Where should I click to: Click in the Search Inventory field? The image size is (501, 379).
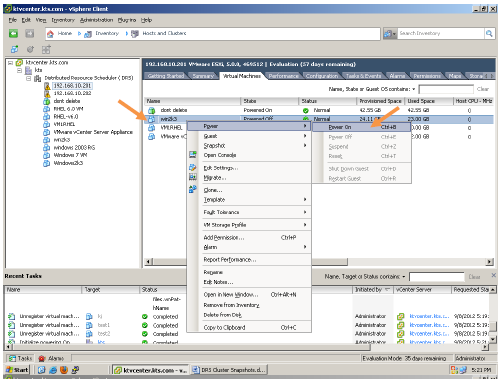point(441,33)
